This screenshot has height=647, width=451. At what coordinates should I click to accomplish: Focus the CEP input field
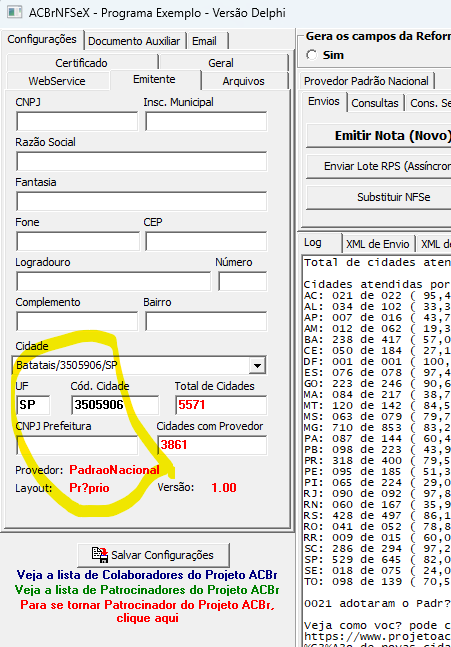(206, 242)
